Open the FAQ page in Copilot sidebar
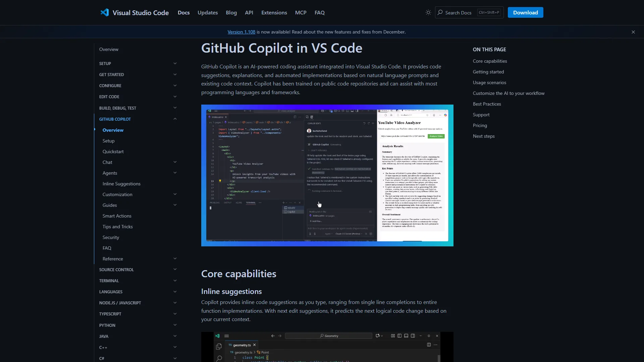644x362 pixels. pos(107,248)
